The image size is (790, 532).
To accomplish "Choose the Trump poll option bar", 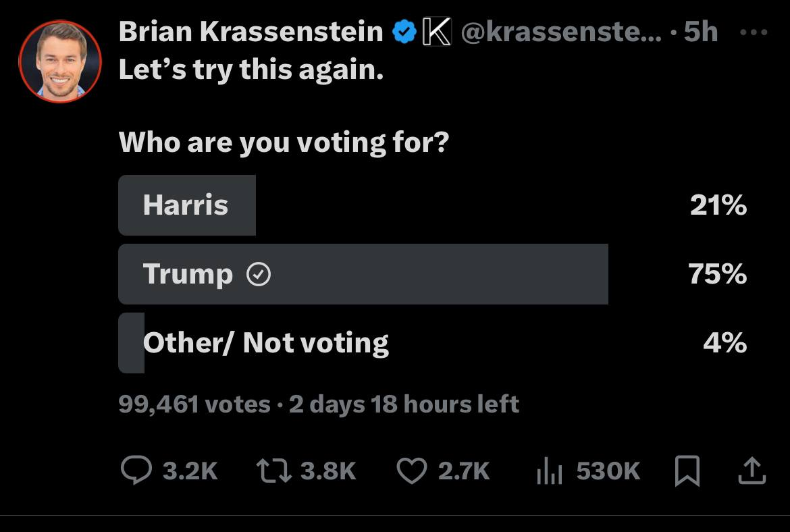I will click(x=363, y=274).
